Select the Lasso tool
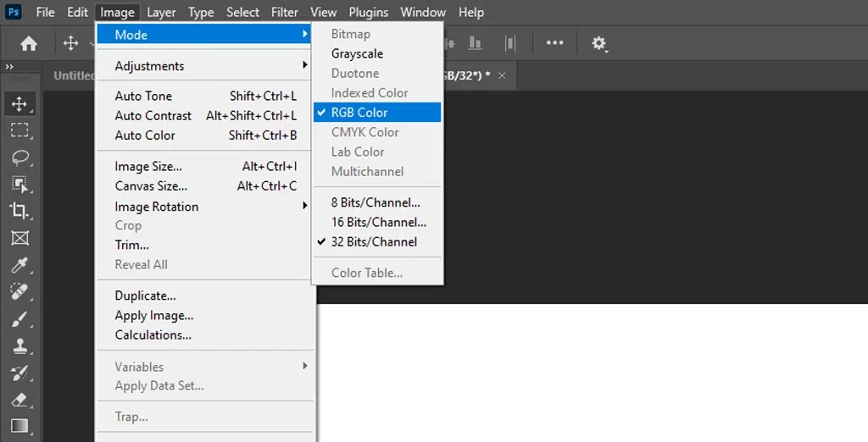This screenshot has height=442, width=868. (x=20, y=157)
